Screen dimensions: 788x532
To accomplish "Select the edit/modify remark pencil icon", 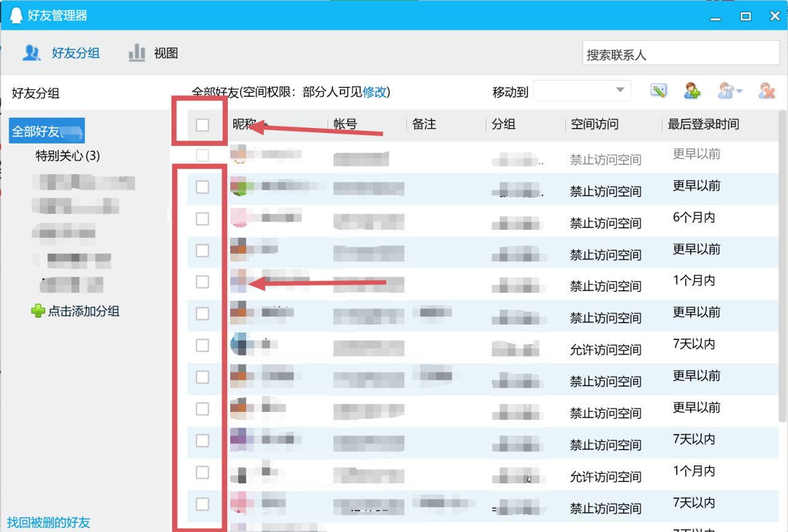I will pyautogui.click(x=658, y=90).
